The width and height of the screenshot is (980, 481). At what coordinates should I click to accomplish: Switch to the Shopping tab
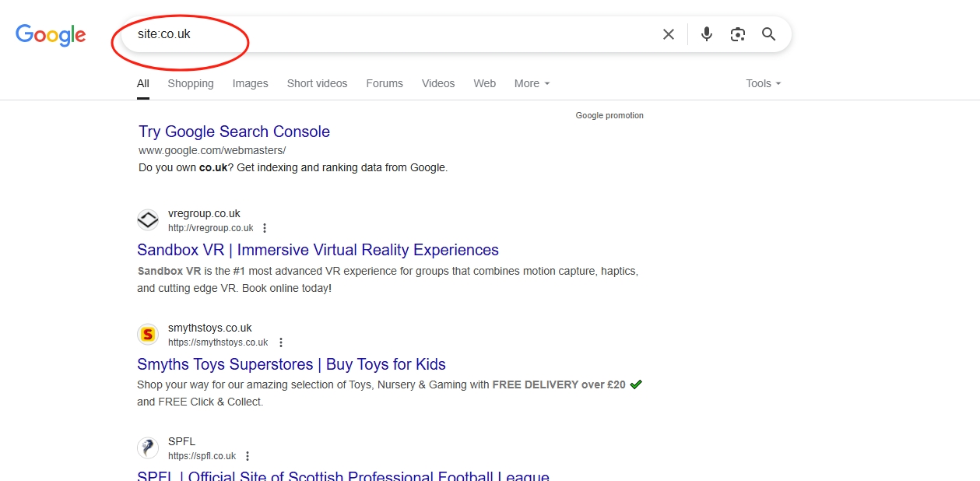click(x=191, y=83)
